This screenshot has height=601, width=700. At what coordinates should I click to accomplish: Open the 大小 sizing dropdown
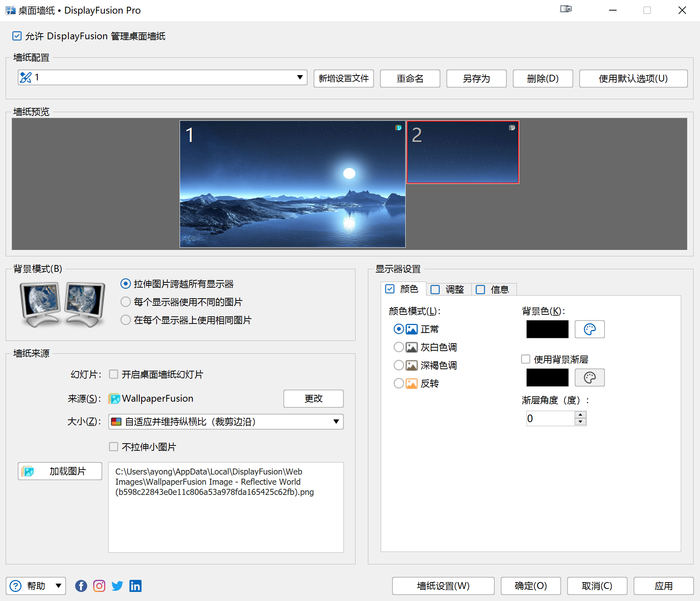335,422
